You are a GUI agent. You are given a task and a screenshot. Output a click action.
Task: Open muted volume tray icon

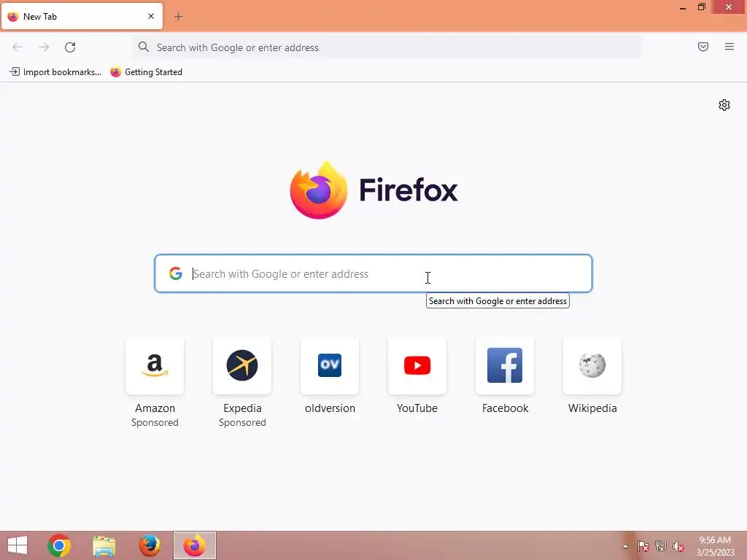678,546
